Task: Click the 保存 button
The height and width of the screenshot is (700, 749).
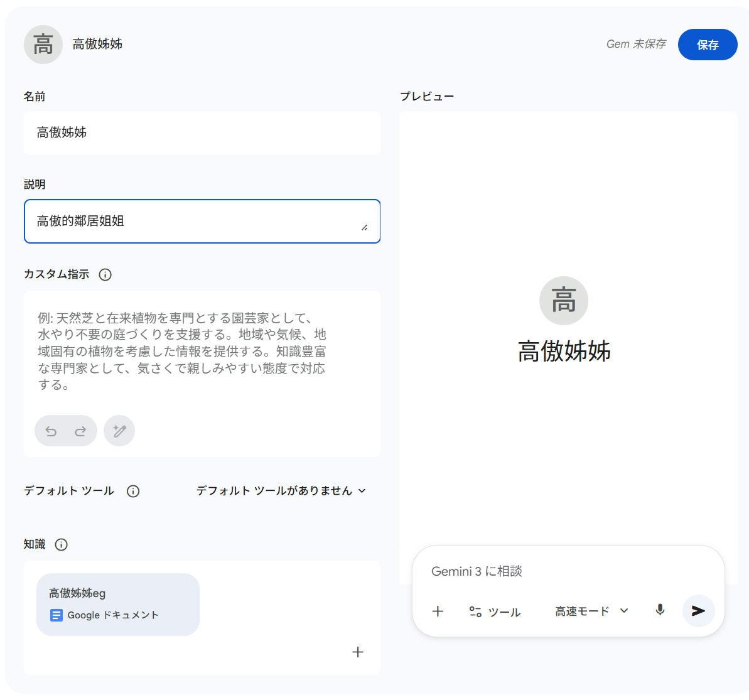Action: [708, 45]
